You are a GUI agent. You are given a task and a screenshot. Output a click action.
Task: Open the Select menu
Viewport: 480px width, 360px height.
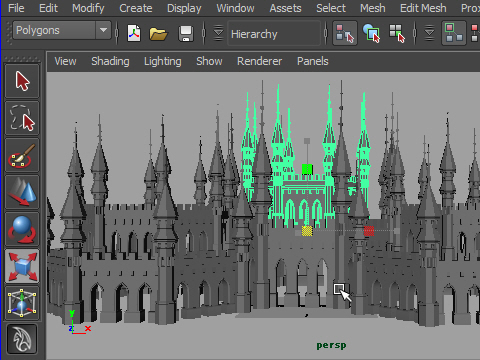tap(331, 8)
